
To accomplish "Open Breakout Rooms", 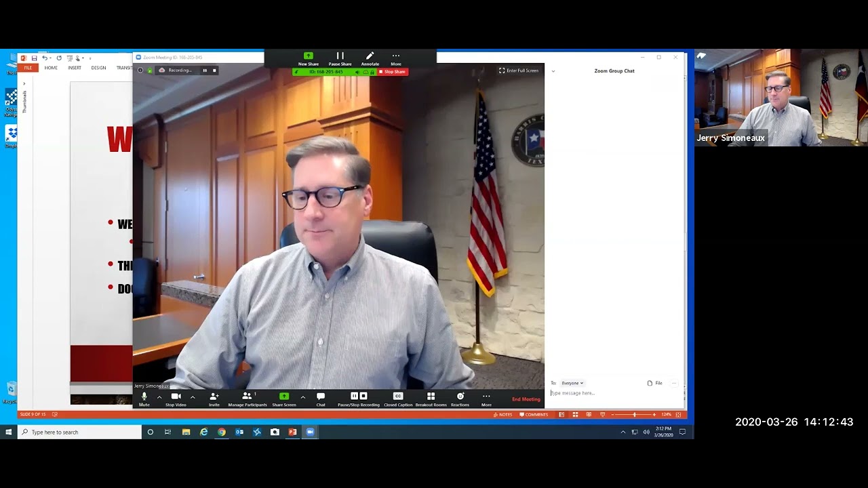I will tap(431, 399).
